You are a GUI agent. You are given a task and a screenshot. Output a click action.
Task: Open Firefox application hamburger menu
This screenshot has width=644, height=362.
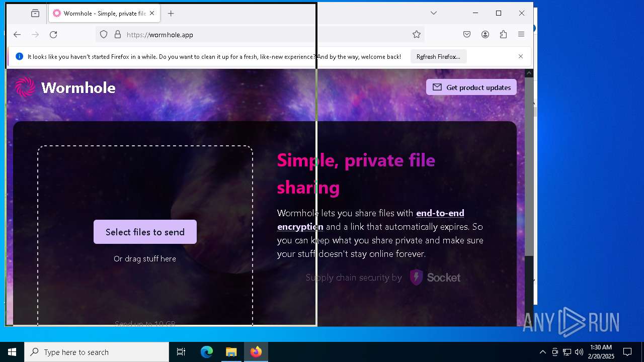point(521,35)
